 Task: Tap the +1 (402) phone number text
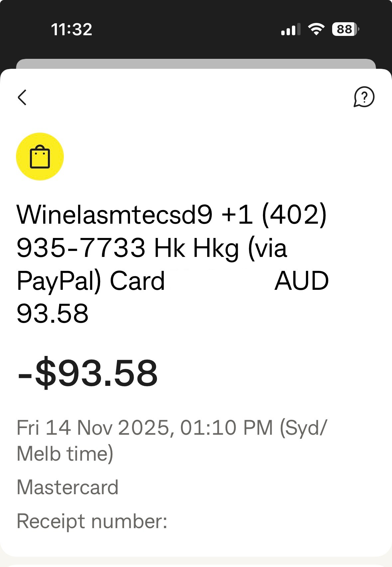274,215
